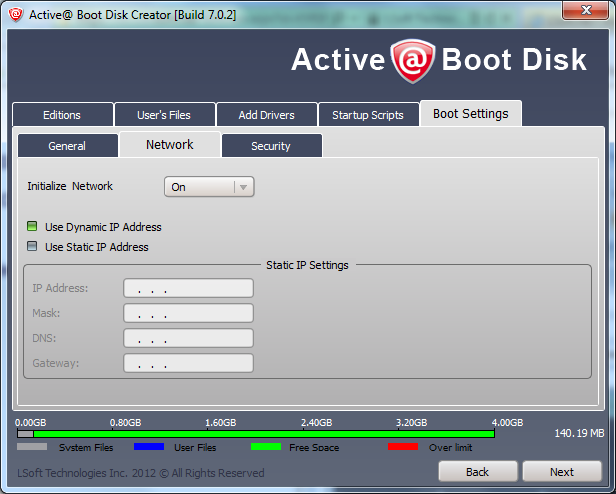Select Use Static IP Address option
Viewport: 616px width, 494px height.
33,247
